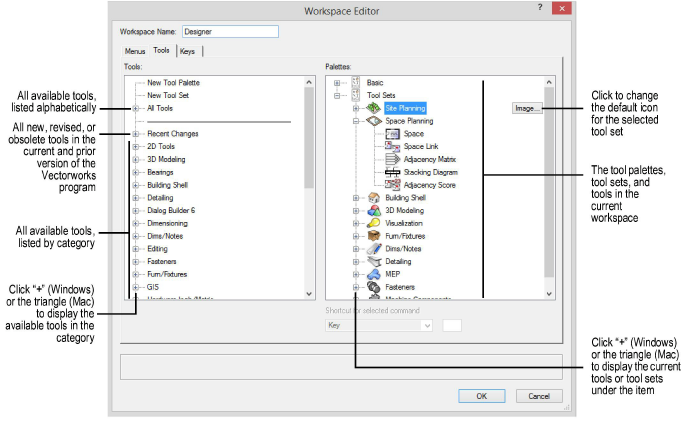
Task: Click the Workspace Name input field
Action: (231, 31)
